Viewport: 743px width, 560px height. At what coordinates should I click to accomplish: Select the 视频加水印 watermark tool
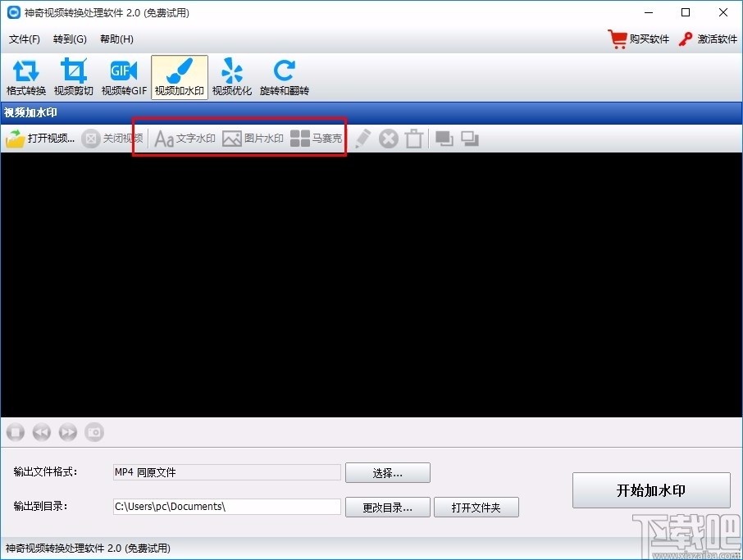pyautogui.click(x=180, y=77)
